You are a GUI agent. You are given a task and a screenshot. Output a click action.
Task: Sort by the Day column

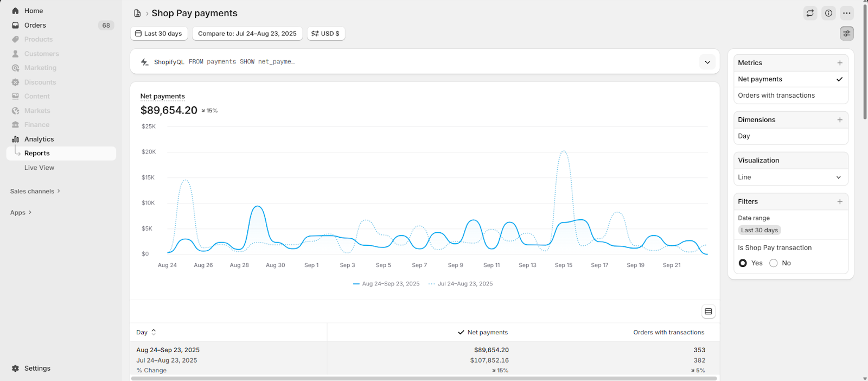point(146,332)
